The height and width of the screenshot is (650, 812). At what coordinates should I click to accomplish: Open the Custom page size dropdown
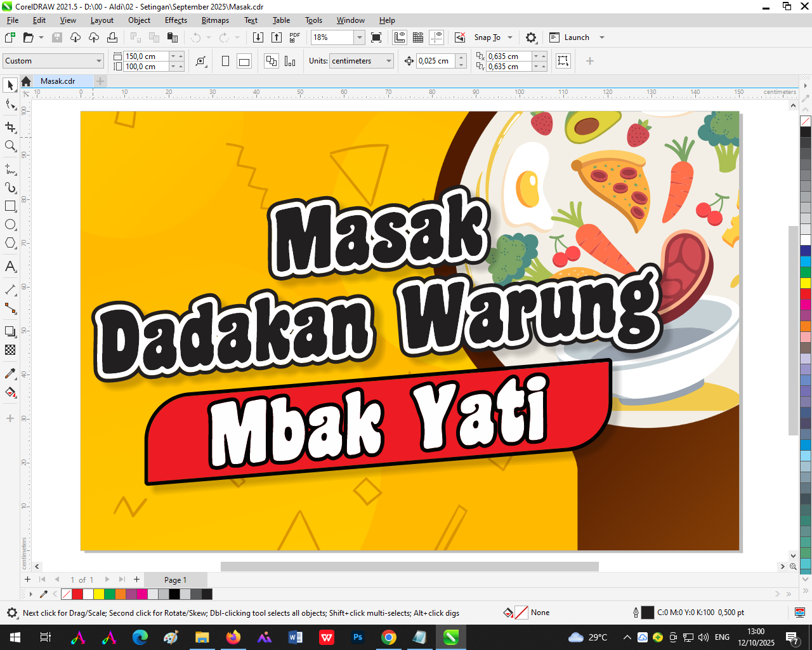pos(99,61)
